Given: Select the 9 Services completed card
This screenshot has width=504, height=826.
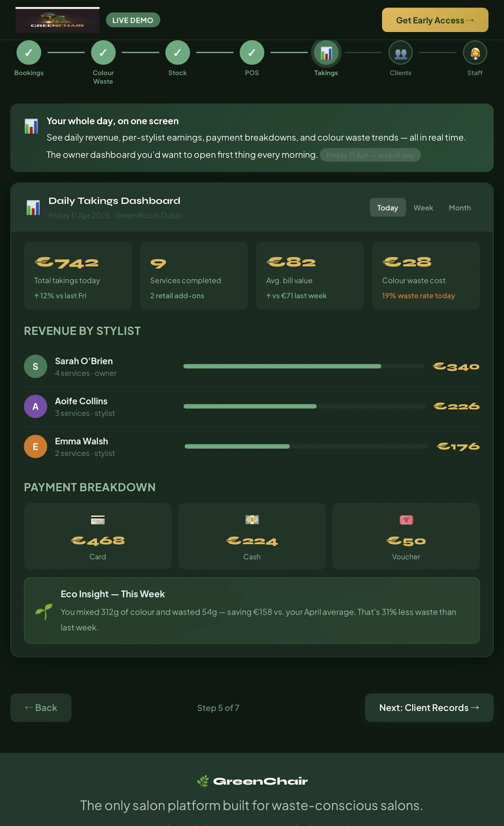Looking at the screenshot, I should click(194, 276).
